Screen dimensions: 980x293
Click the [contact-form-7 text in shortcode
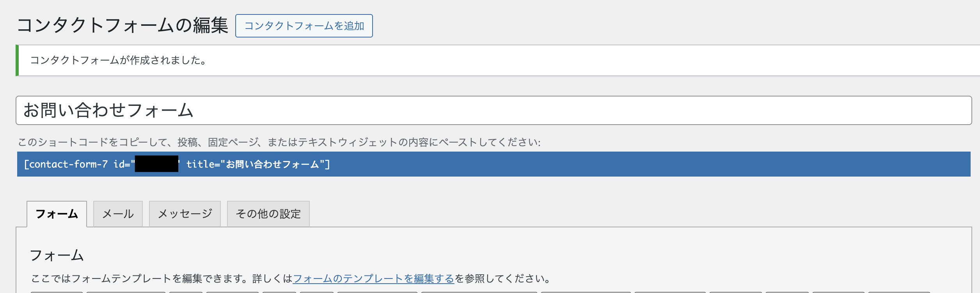66,164
